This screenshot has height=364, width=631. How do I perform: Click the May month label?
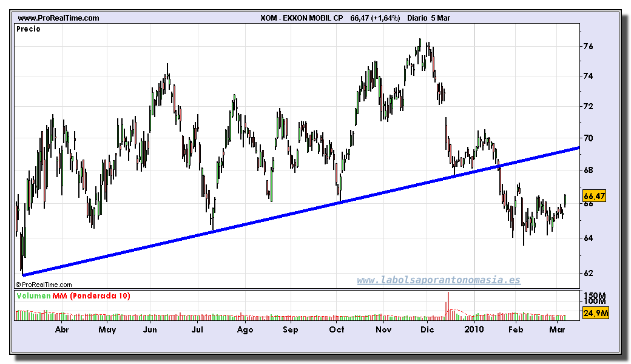click(x=107, y=330)
